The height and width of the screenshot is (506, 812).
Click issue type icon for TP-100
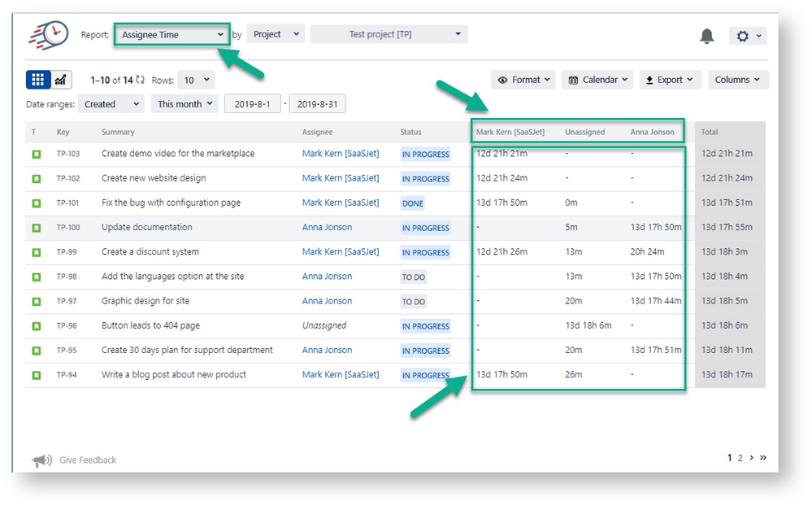[37, 228]
